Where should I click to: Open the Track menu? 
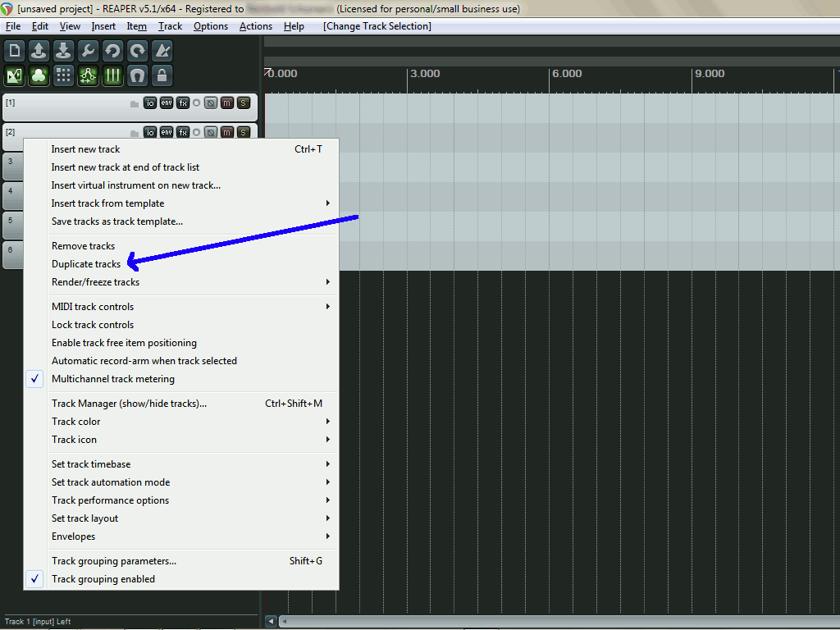pyautogui.click(x=171, y=26)
